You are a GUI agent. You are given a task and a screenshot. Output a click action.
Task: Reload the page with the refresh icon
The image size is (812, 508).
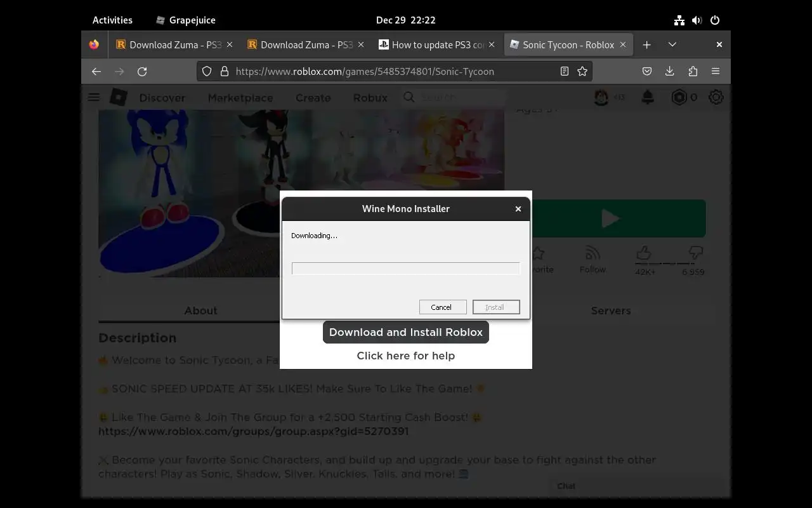point(142,72)
